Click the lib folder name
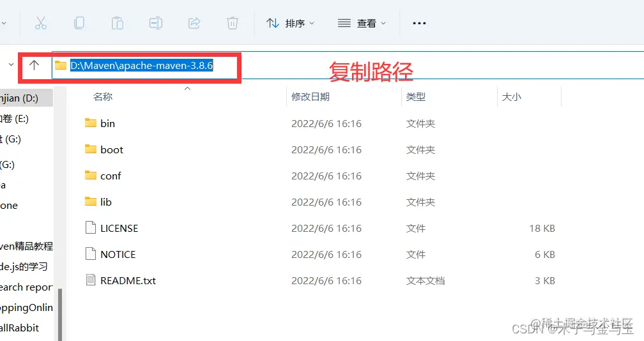 (x=106, y=202)
